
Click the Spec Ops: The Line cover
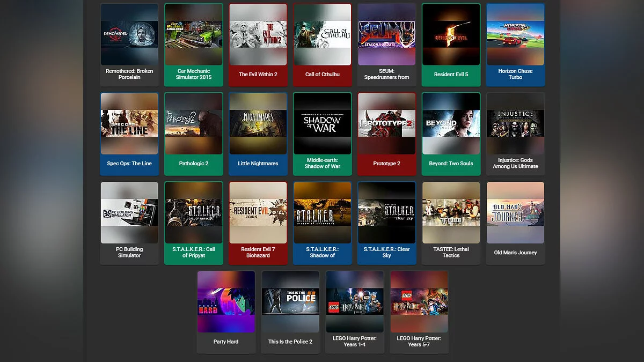pyautogui.click(x=129, y=123)
